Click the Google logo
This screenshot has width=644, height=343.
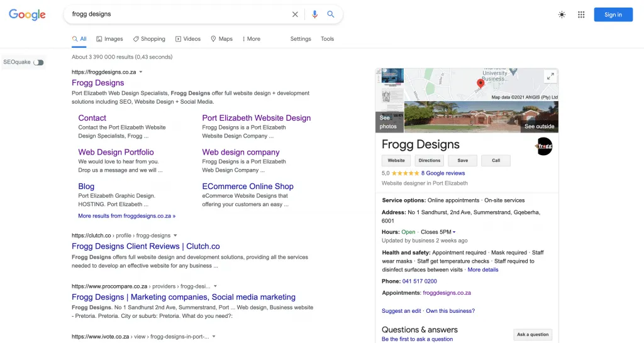click(27, 14)
